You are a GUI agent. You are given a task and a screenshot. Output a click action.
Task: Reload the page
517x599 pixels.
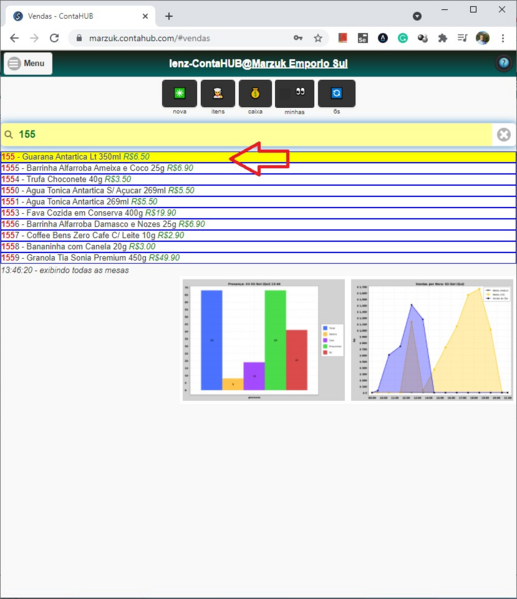pos(54,38)
